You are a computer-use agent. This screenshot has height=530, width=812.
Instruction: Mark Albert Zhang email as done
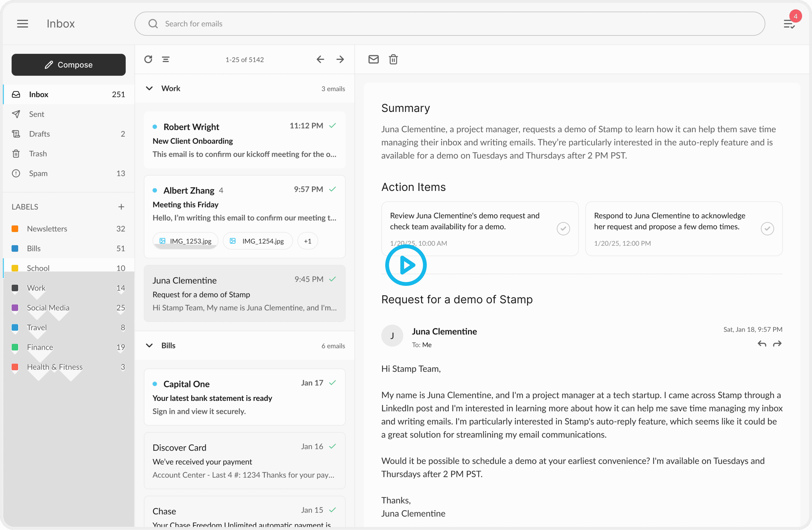pyautogui.click(x=333, y=189)
